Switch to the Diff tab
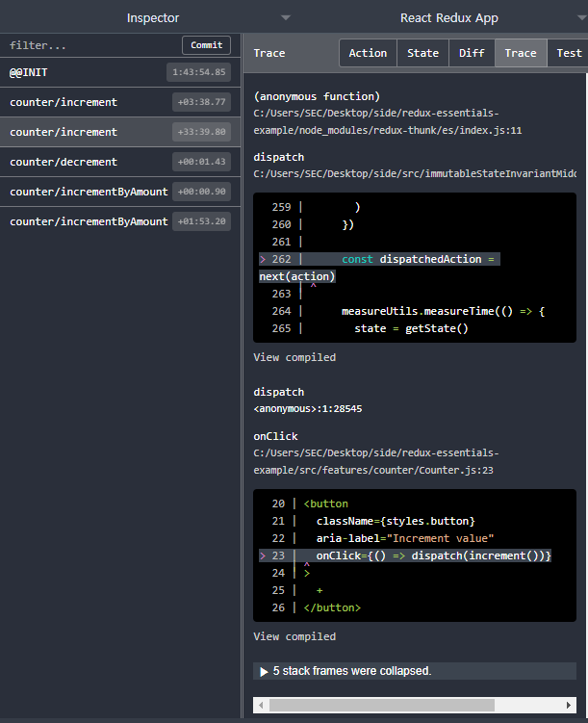588x723 pixels. [x=472, y=53]
